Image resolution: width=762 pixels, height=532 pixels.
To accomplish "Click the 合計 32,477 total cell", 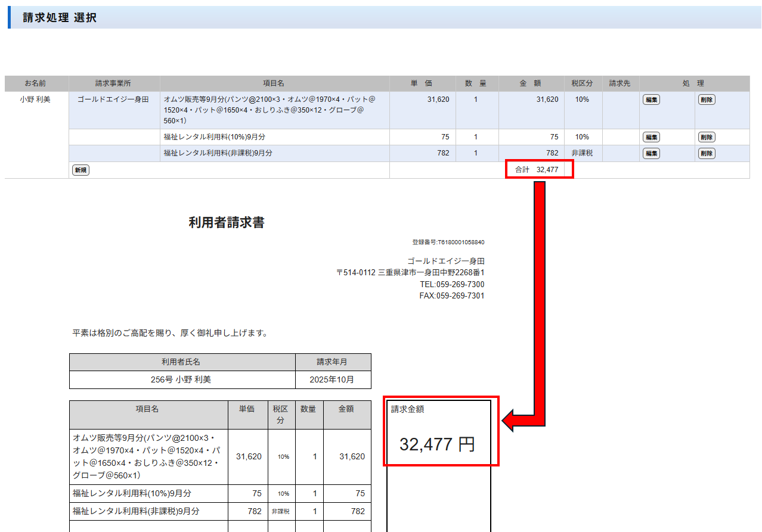I will point(537,170).
